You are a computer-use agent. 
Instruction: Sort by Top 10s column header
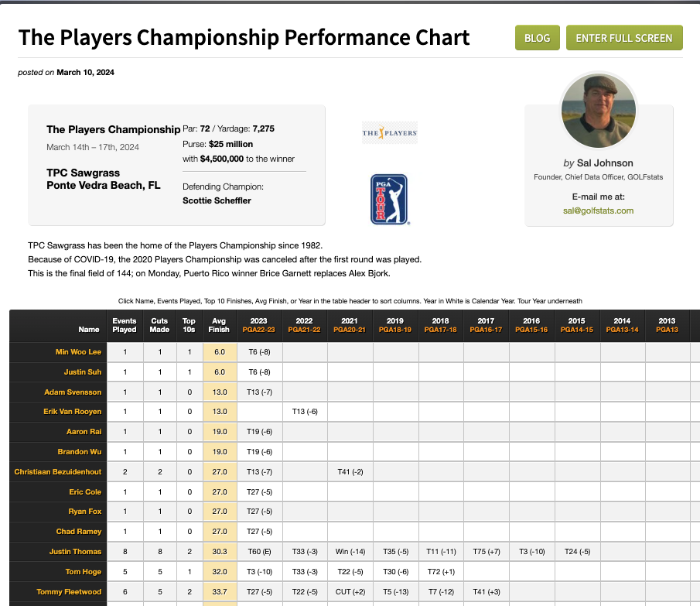click(189, 325)
